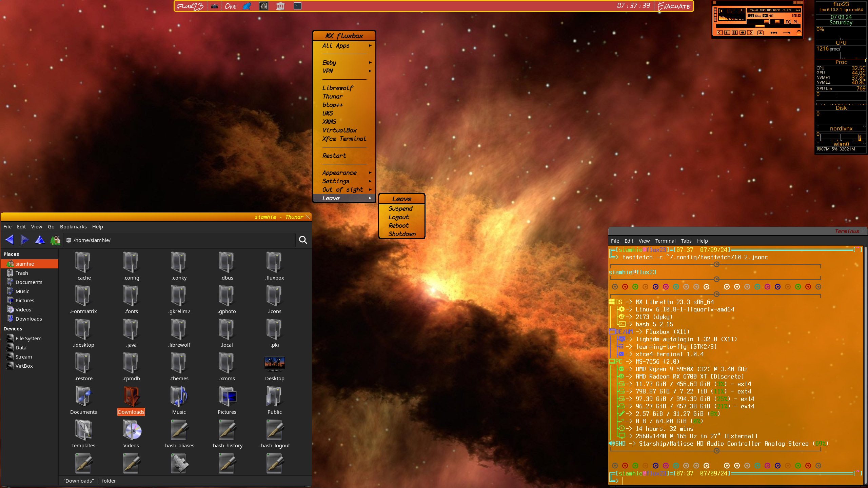Pause playback in XMMS player
The width and height of the screenshot is (868, 488).
pos(735,33)
